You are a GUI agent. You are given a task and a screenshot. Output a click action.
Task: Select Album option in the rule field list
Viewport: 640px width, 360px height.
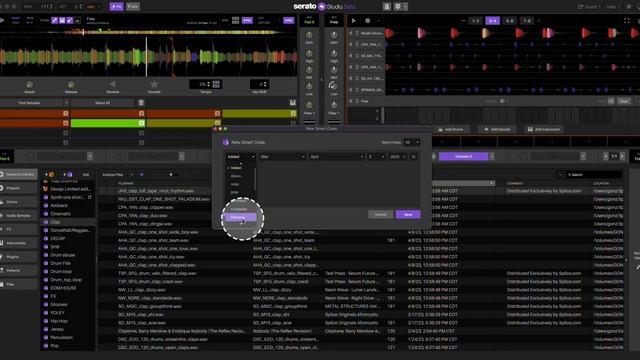(x=241, y=176)
